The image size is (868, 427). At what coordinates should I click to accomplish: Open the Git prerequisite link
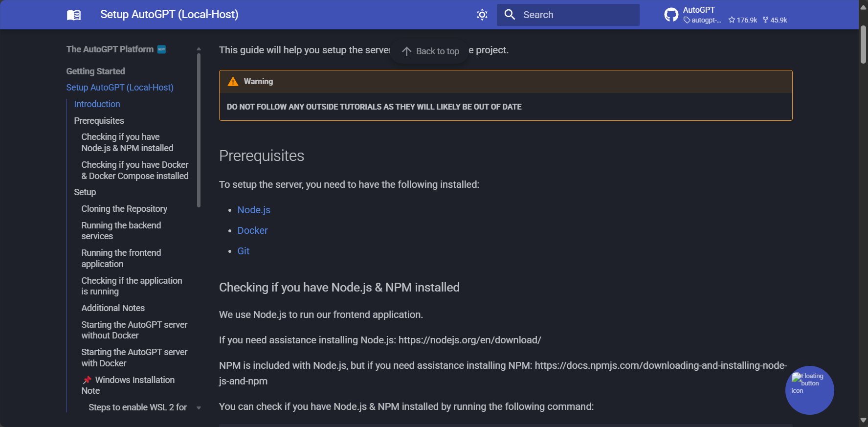[243, 251]
